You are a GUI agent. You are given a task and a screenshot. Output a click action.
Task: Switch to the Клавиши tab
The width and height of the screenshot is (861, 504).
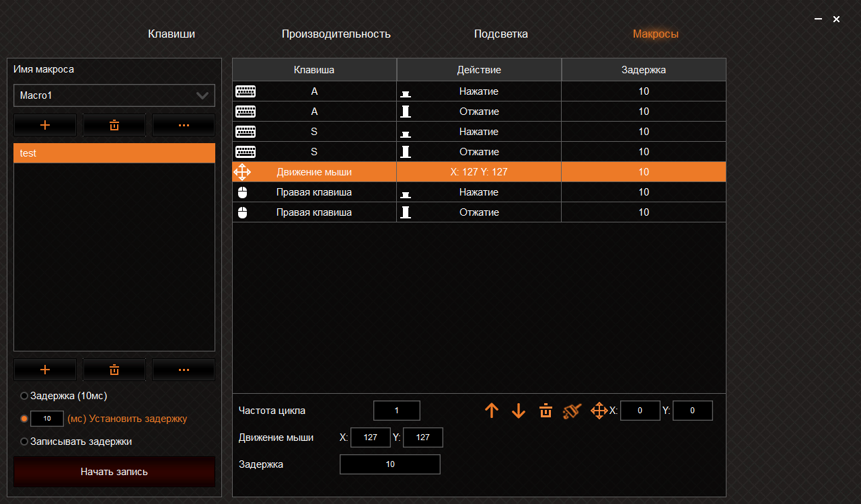click(172, 34)
